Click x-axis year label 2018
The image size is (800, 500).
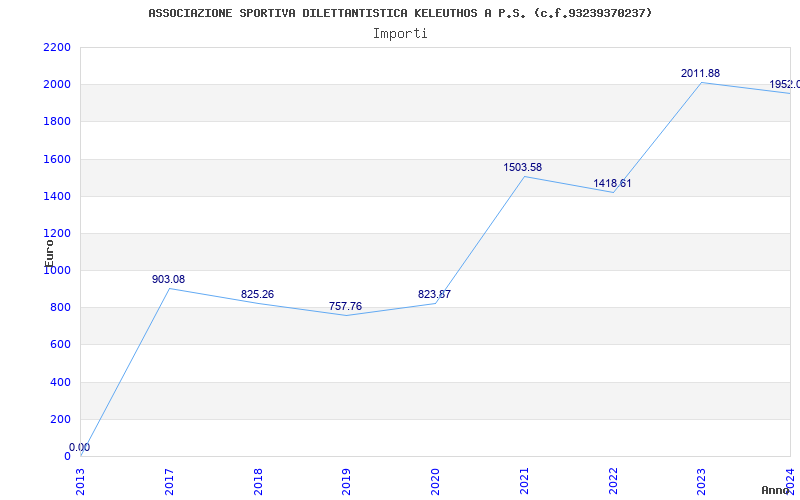click(258, 481)
